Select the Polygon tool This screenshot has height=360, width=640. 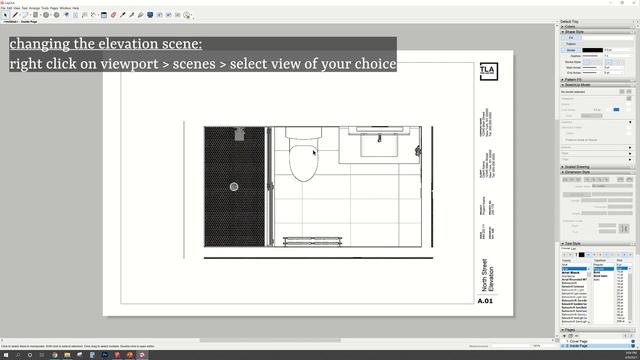56,15
